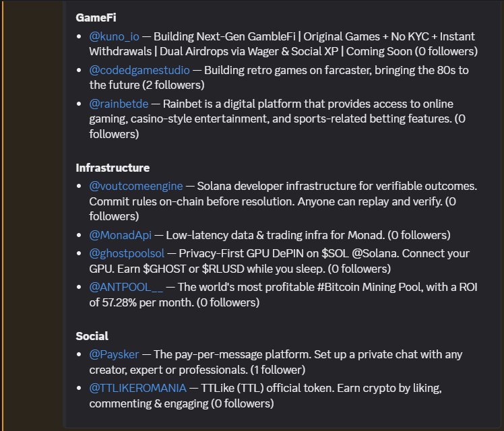504x431 pixels.
Task: Select the @MonadApi mention
Action: [x=121, y=235]
